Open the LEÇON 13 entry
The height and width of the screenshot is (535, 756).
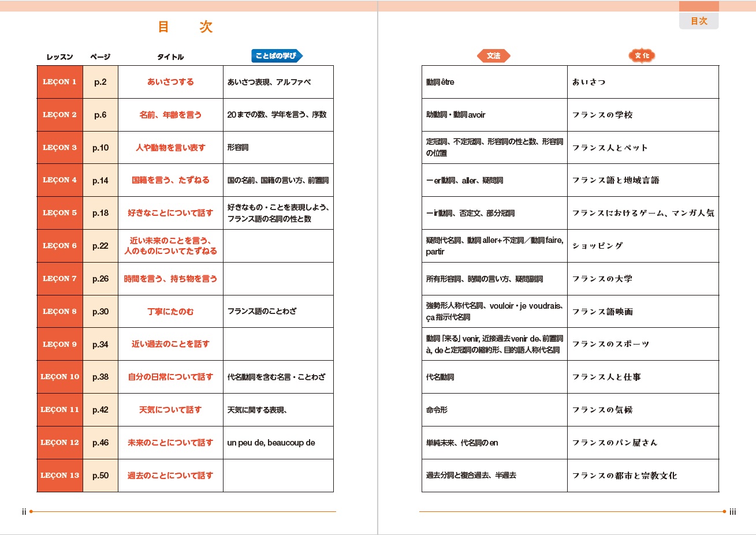coord(59,476)
